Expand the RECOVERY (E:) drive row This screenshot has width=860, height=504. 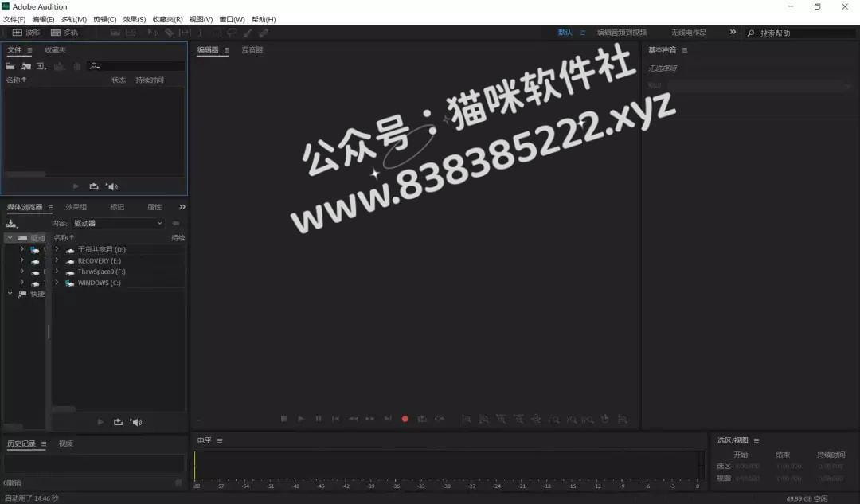pyautogui.click(x=57, y=260)
